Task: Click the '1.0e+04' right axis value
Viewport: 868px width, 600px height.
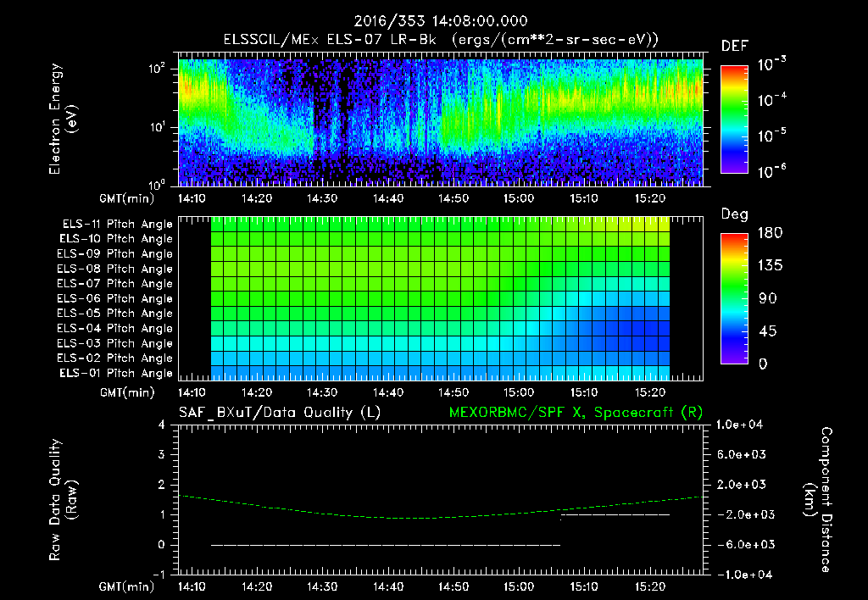Action: pyautogui.click(x=739, y=425)
